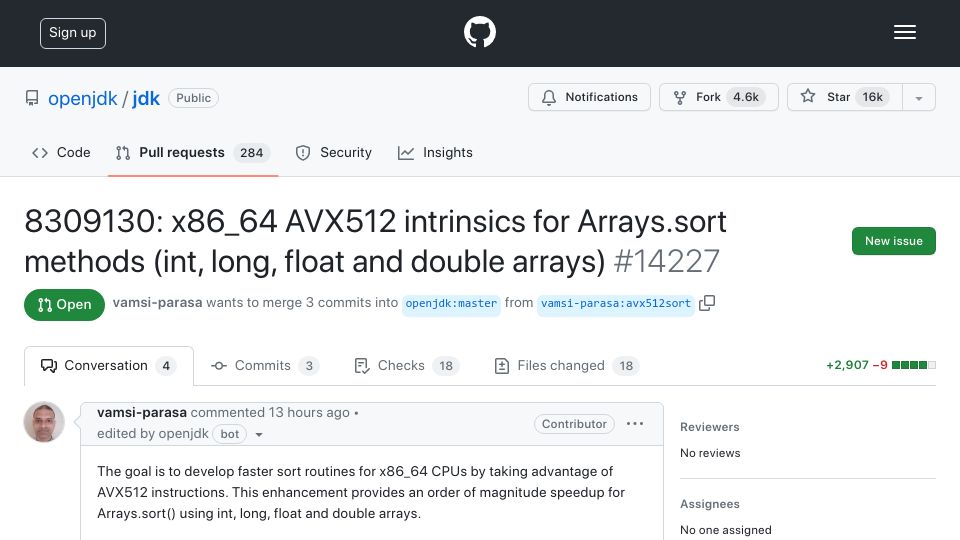Screen dimensions: 960x540
Task: Open the Commits tab
Action: pos(265,366)
